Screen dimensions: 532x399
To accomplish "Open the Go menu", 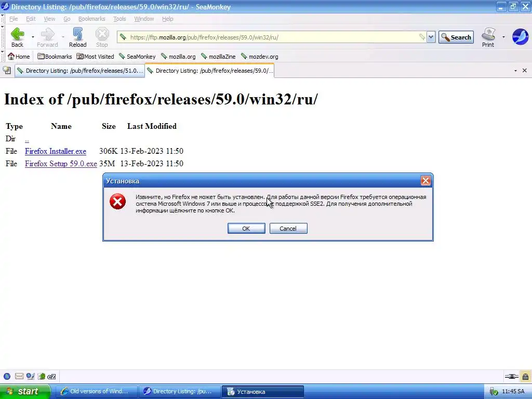I will pyautogui.click(x=67, y=19).
